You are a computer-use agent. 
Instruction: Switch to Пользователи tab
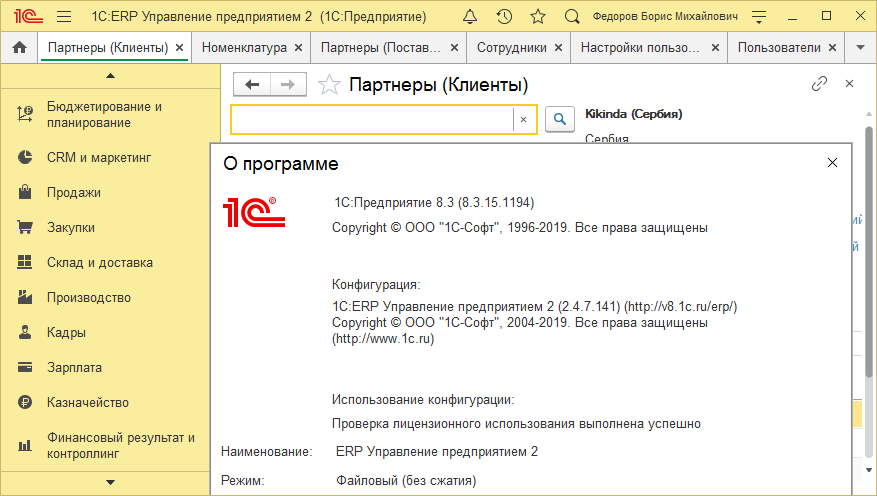point(779,48)
